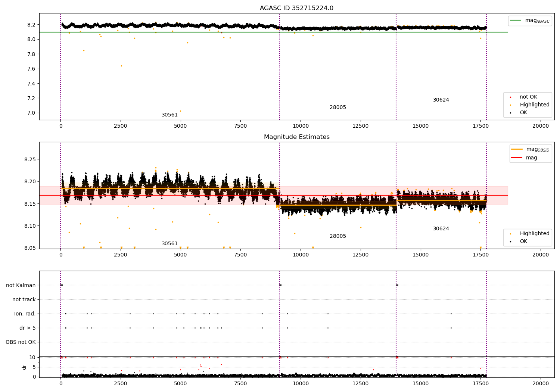This screenshot has width=560, height=392.
Task: Click y-tick "5" on the dr axis
Action: (34, 367)
